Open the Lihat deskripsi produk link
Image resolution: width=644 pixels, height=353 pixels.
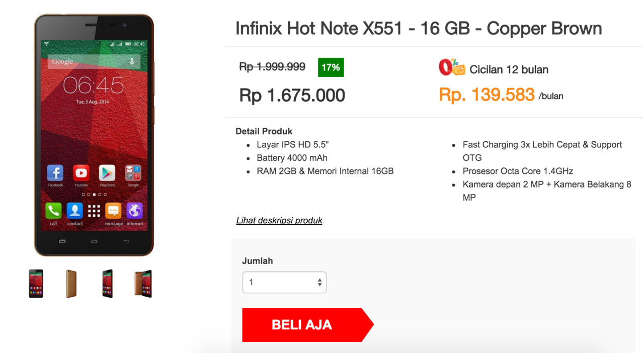click(x=279, y=220)
